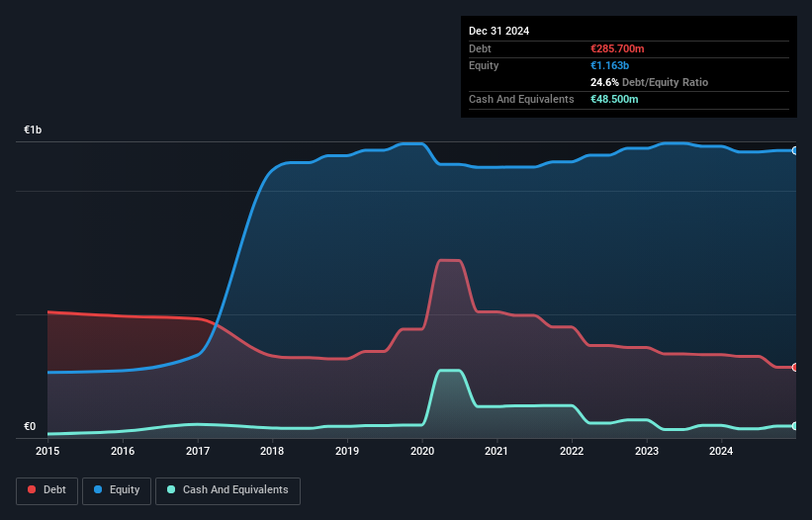Toggle the Cash And Equivalents legend button

click(x=227, y=490)
